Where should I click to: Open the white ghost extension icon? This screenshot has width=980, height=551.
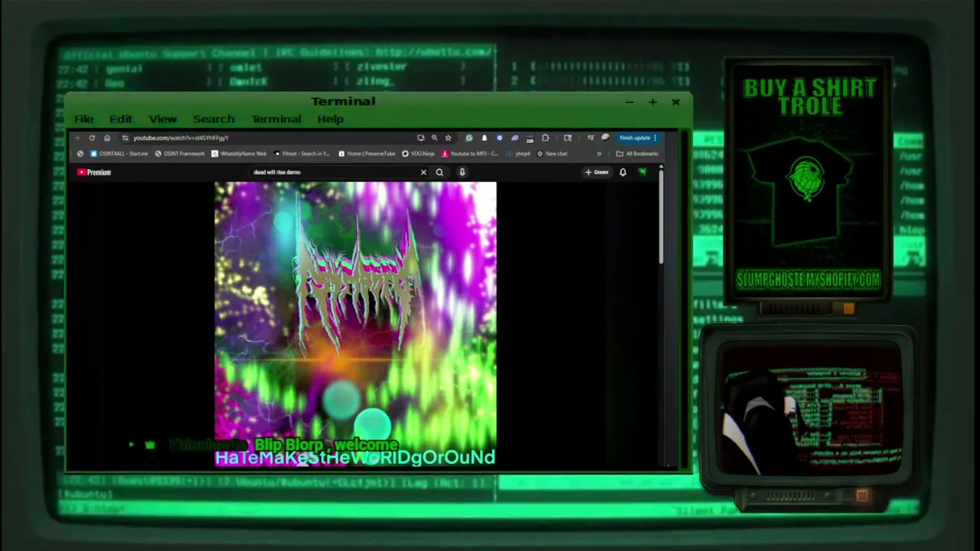(484, 138)
